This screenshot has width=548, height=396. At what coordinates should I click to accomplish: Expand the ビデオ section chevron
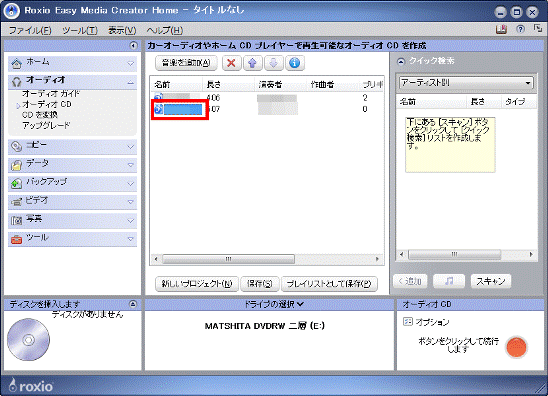(x=130, y=202)
